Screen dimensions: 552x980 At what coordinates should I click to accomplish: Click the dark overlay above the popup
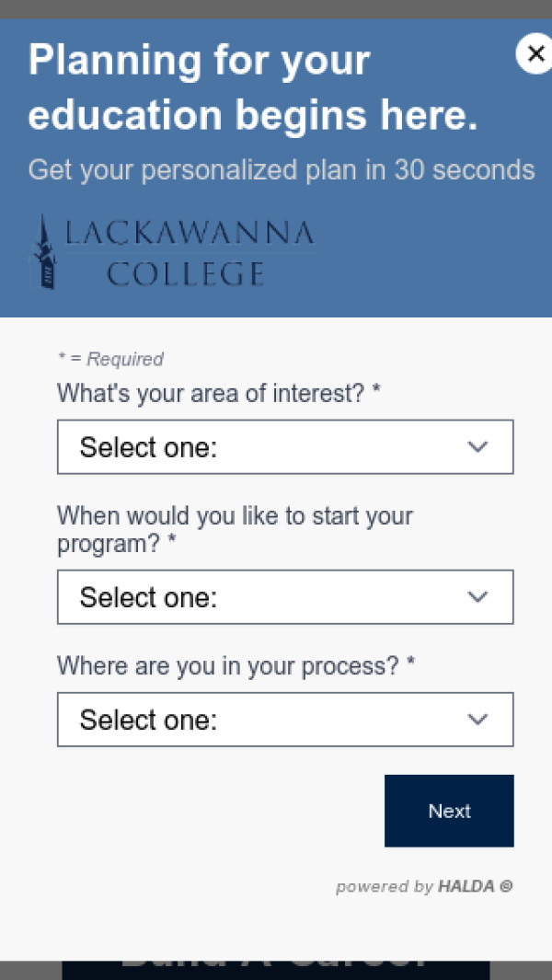[x=276, y=8]
